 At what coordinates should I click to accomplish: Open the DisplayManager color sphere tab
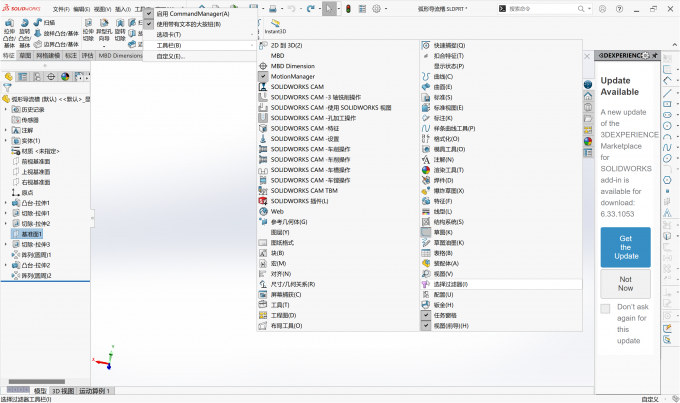click(x=65, y=77)
